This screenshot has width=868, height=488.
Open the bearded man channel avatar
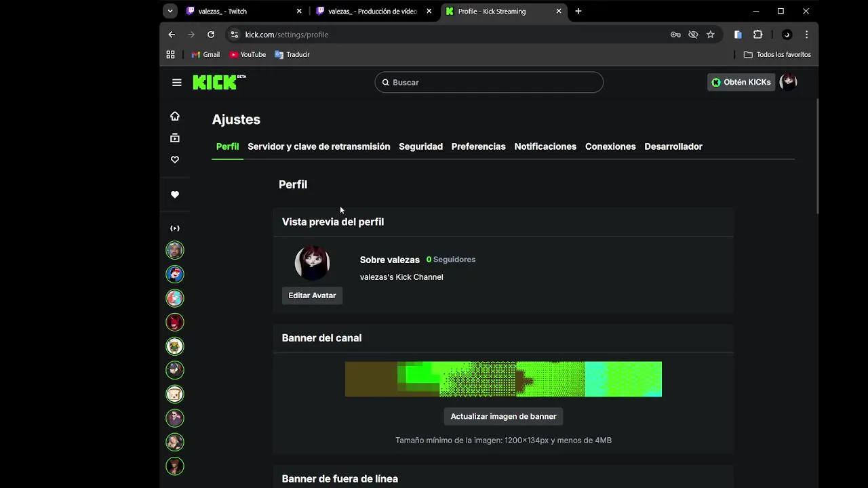point(175,250)
